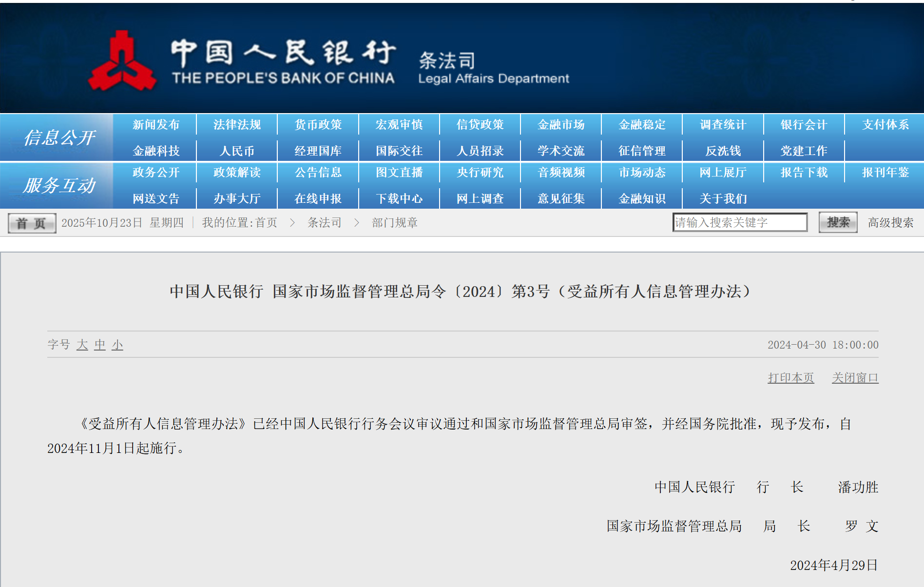Open the 法律法规 laws section
The width and height of the screenshot is (924, 587).
236,124
